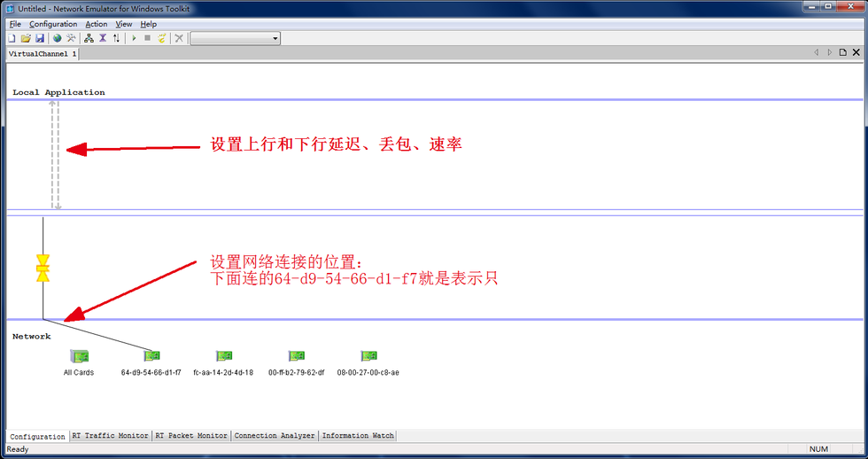Viewport: 868px width, 459px height.
Task: Create a new configuration file
Action: (12, 38)
